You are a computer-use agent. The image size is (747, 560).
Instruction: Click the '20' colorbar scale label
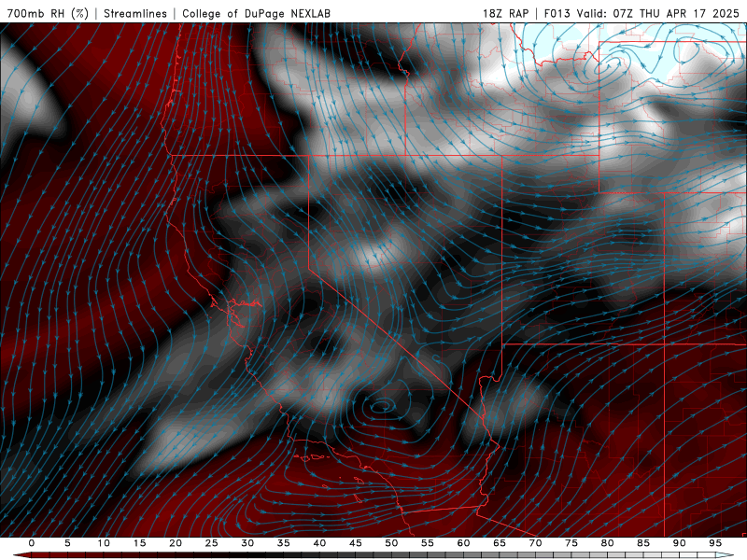(x=176, y=543)
